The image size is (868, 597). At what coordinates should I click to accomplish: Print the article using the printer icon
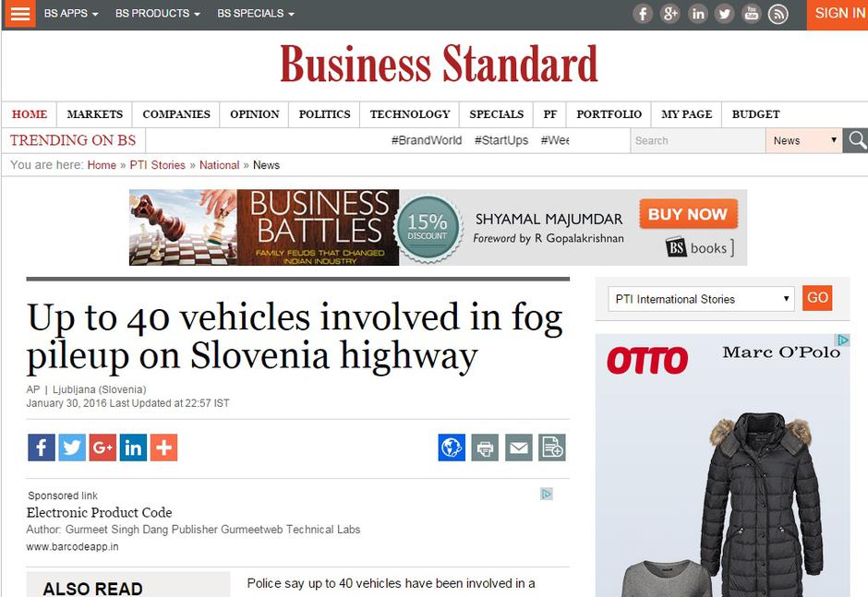pos(484,448)
